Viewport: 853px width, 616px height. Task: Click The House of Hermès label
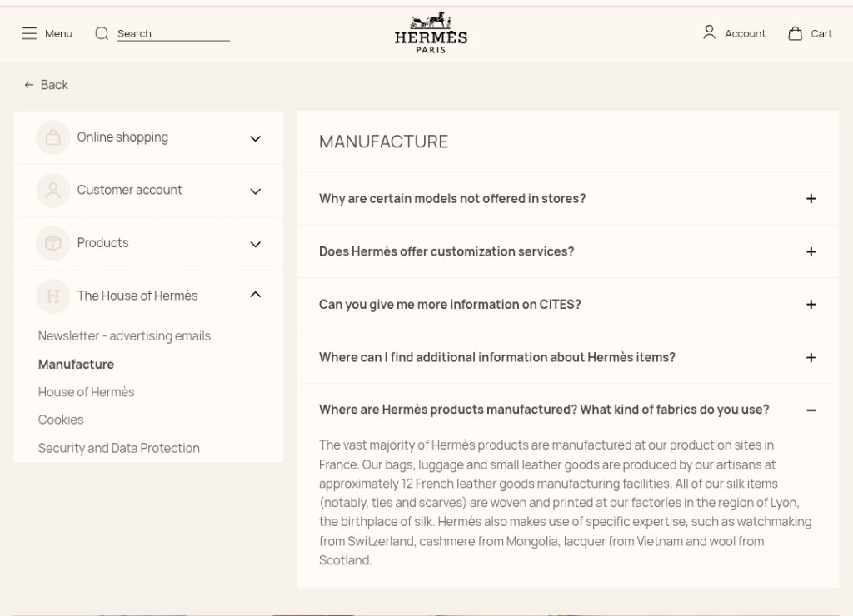tap(137, 296)
